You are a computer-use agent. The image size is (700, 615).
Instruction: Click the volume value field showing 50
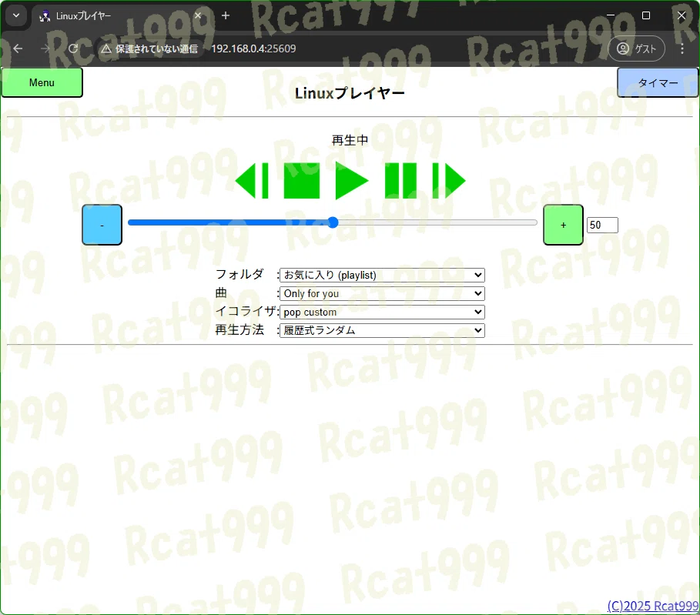point(602,225)
